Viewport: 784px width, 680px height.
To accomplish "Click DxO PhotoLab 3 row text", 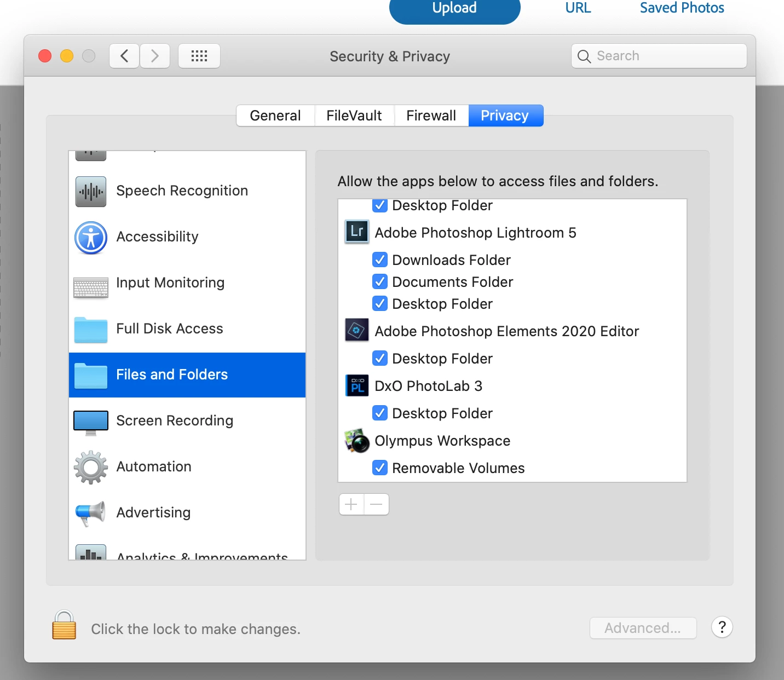I will tap(428, 386).
